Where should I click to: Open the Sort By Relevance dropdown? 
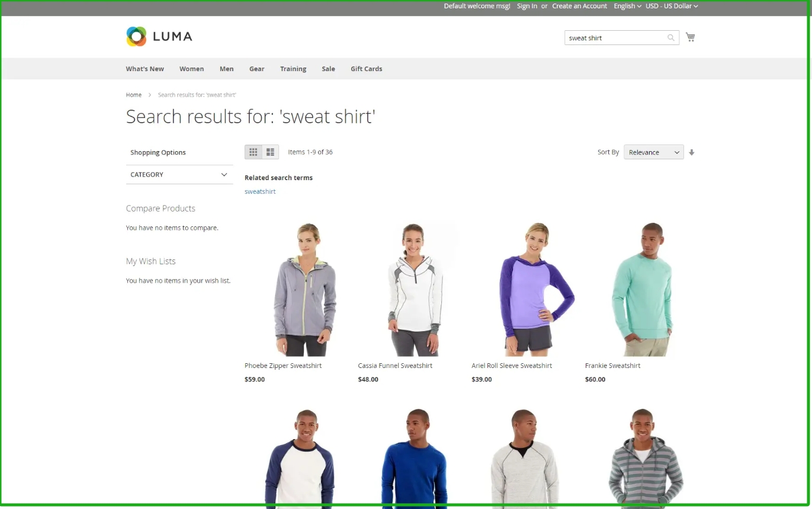[654, 152]
